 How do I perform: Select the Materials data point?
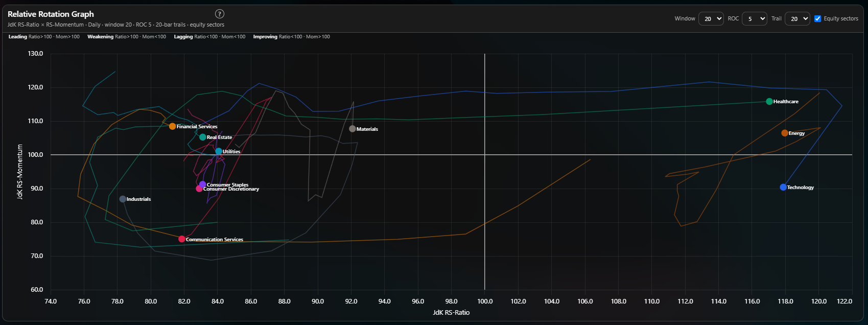pos(353,129)
